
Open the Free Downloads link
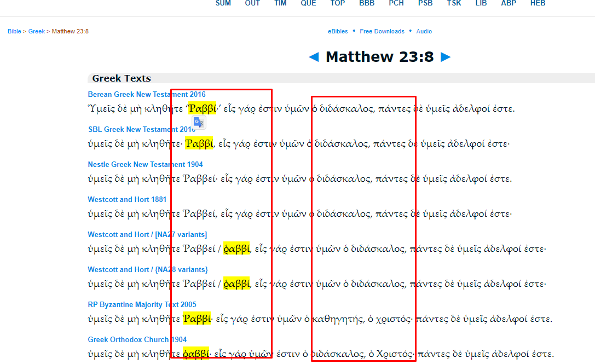pyautogui.click(x=382, y=32)
